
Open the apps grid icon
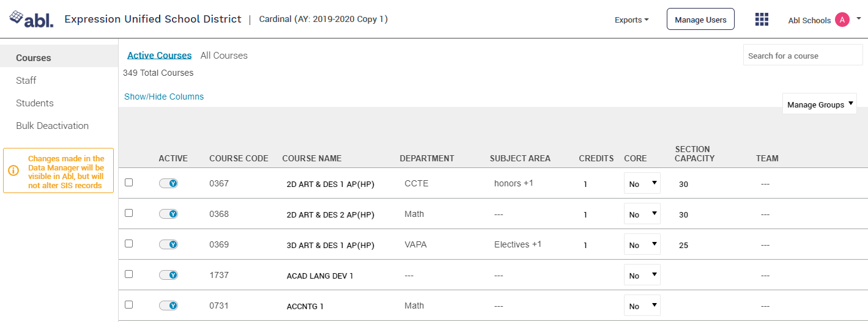[x=762, y=20]
